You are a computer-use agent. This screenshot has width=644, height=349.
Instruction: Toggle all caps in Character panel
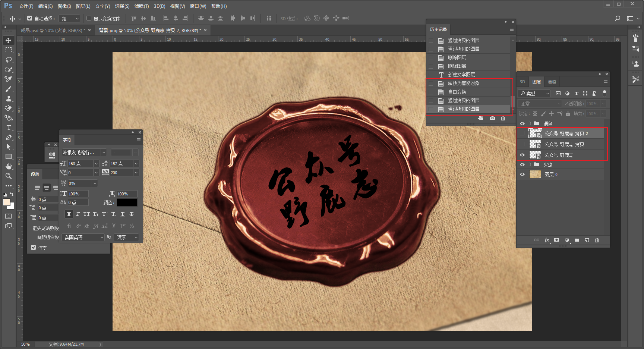(87, 214)
